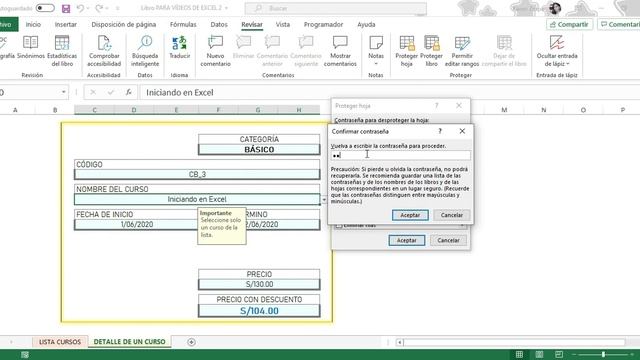The image size is (640, 360).
Task: Click the formula bar confirm check icon
Action: pyautogui.click(x=111, y=93)
